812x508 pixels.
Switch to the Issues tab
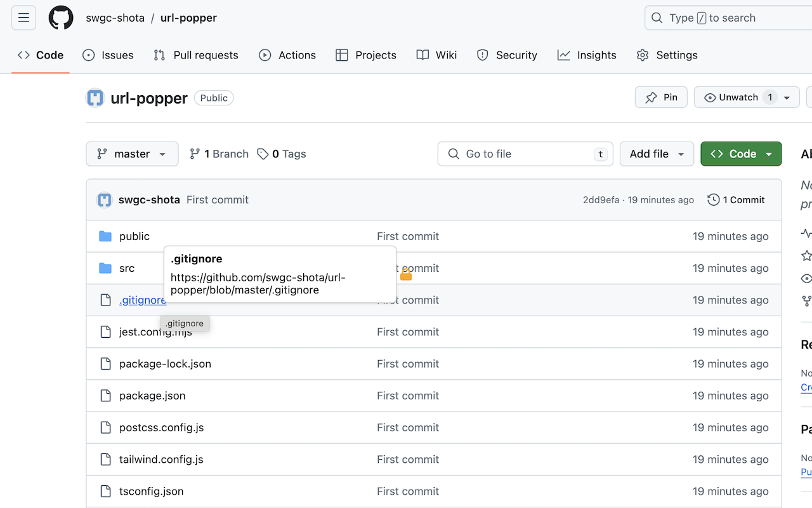tap(108, 55)
